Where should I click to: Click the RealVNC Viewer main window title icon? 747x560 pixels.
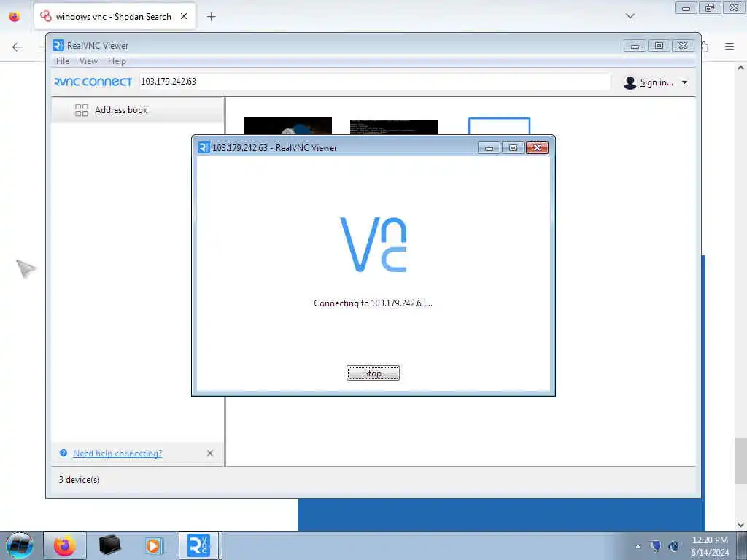(x=58, y=45)
